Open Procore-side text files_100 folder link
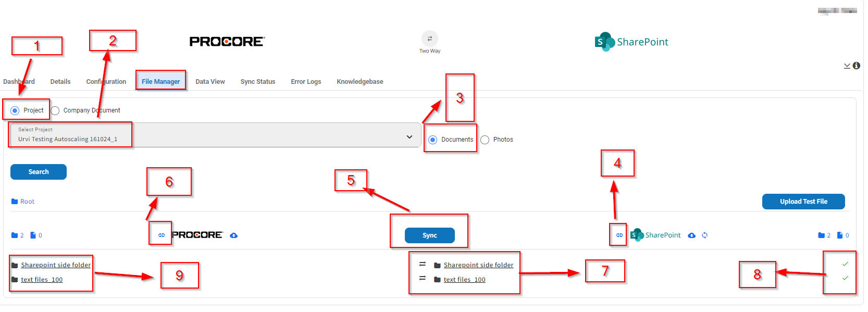 [42, 280]
